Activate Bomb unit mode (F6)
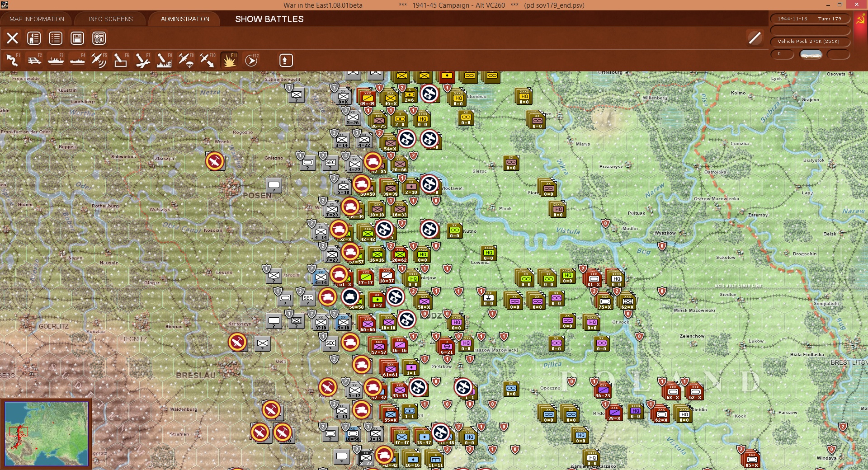Screen dimensions: 868x470 [x=121, y=60]
